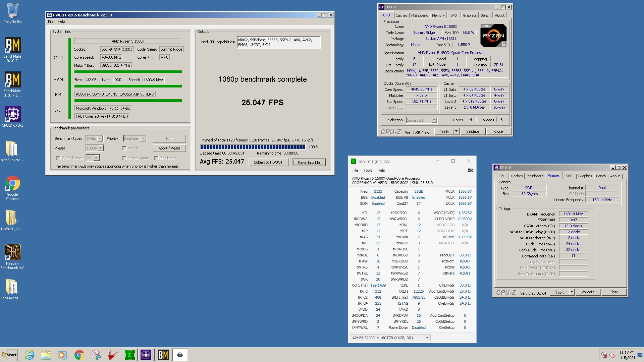Click Close in bottom CPU-Z window
The height and width of the screenshot is (362, 644).
pos(614,292)
